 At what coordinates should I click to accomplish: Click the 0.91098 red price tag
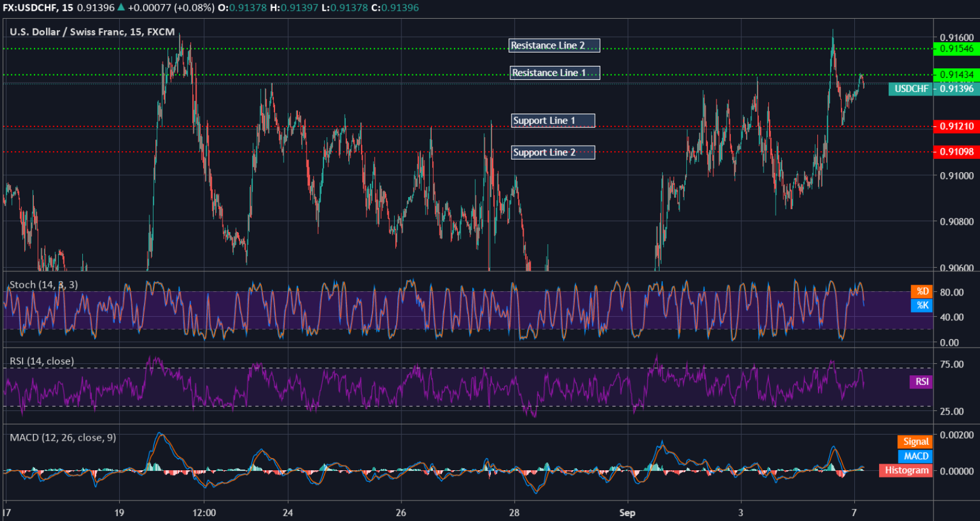tap(956, 152)
